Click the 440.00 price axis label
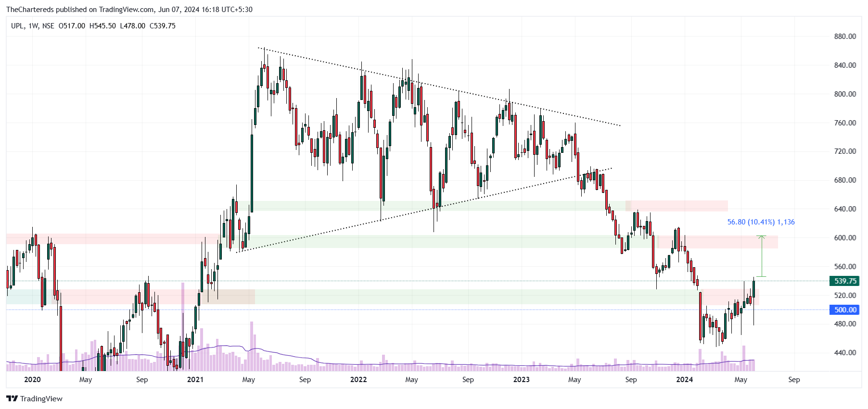 tap(845, 353)
